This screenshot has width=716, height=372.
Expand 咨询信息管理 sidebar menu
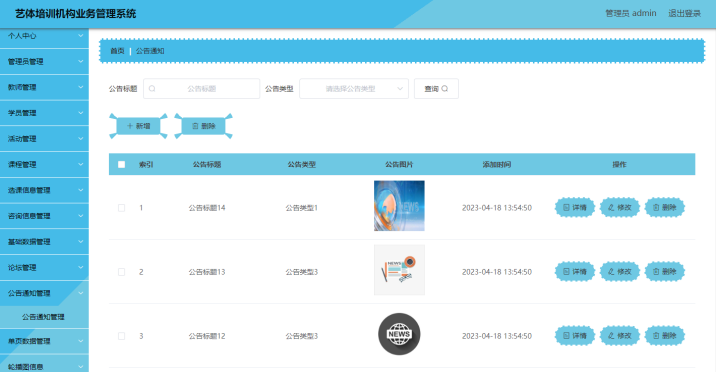[x=44, y=216]
